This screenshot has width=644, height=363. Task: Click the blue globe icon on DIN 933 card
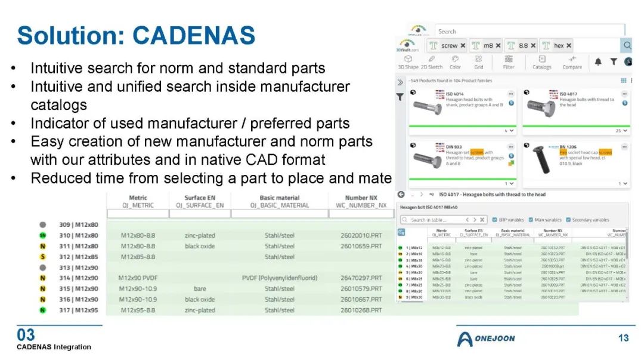(x=512, y=156)
